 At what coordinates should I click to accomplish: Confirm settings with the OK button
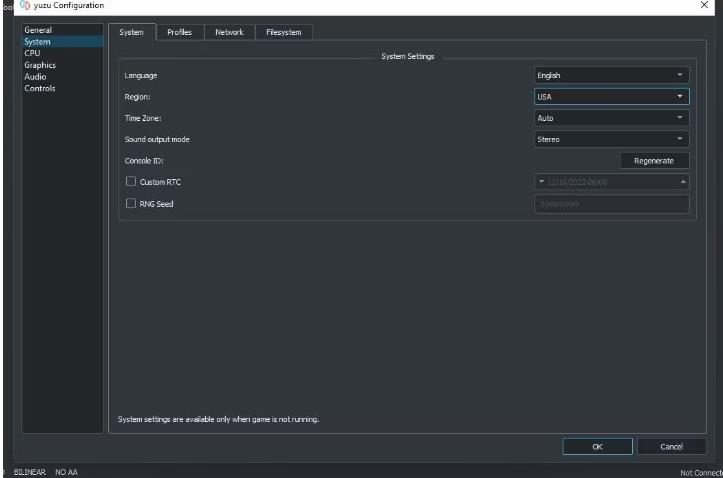[597, 446]
